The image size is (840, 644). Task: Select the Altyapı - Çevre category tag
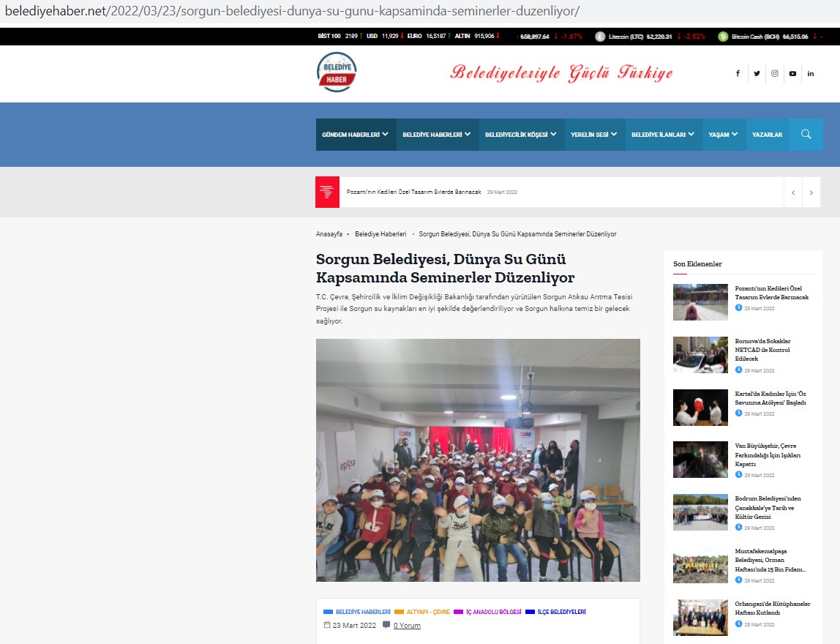[422, 612]
